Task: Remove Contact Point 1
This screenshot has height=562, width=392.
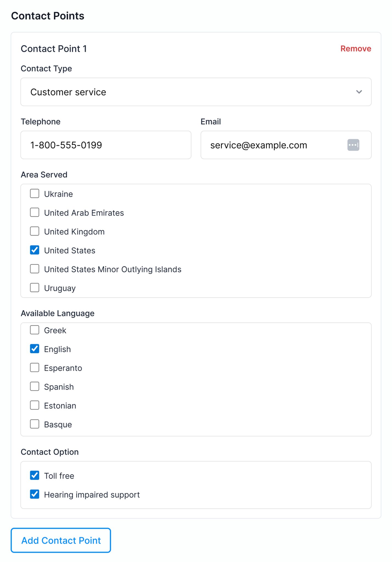Action: tap(356, 49)
